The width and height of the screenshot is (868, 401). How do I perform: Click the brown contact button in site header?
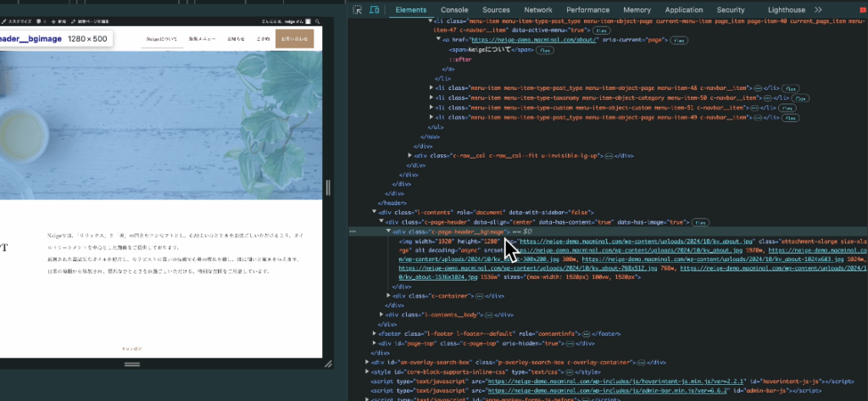pyautogui.click(x=294, y=39)
